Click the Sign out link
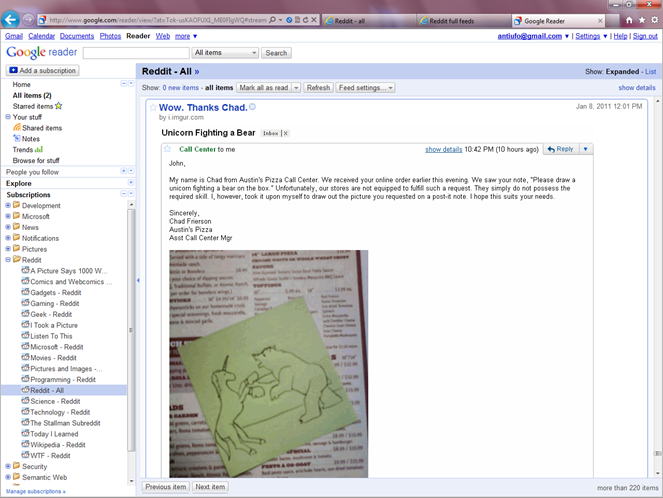 (645, 36)
